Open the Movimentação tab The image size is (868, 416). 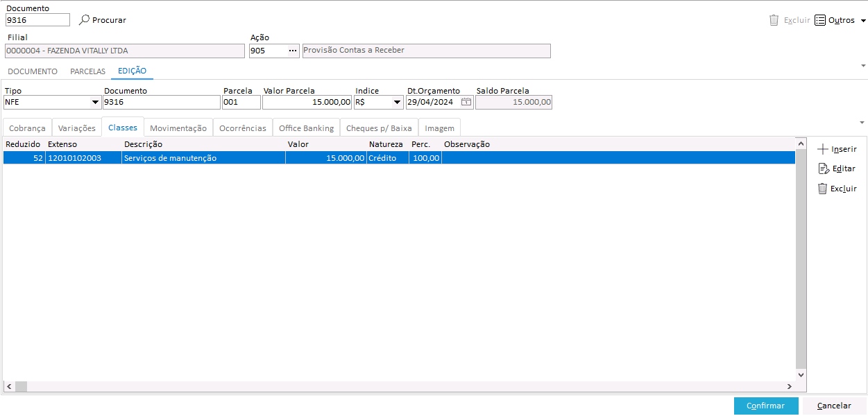(178, 128)
